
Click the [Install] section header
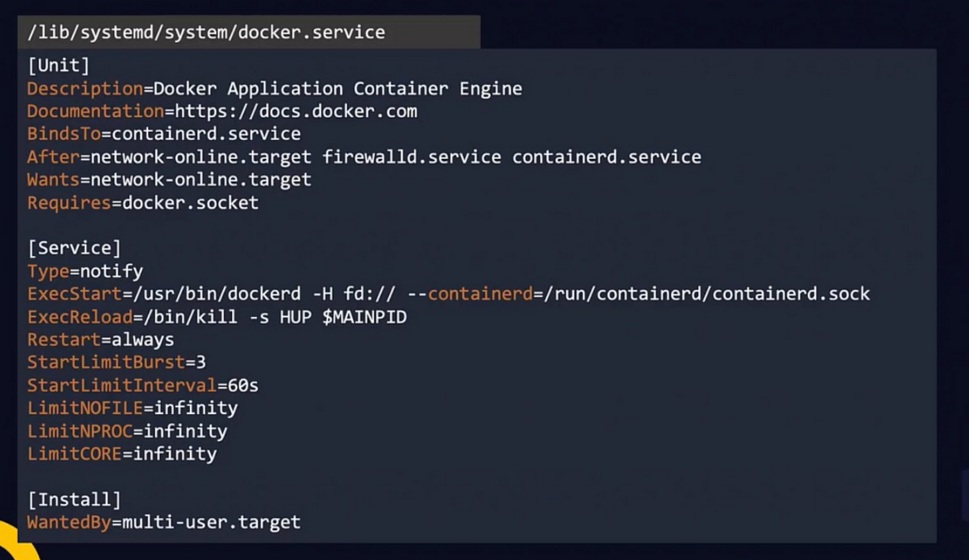pyautogui.click(x=74, y=499)
